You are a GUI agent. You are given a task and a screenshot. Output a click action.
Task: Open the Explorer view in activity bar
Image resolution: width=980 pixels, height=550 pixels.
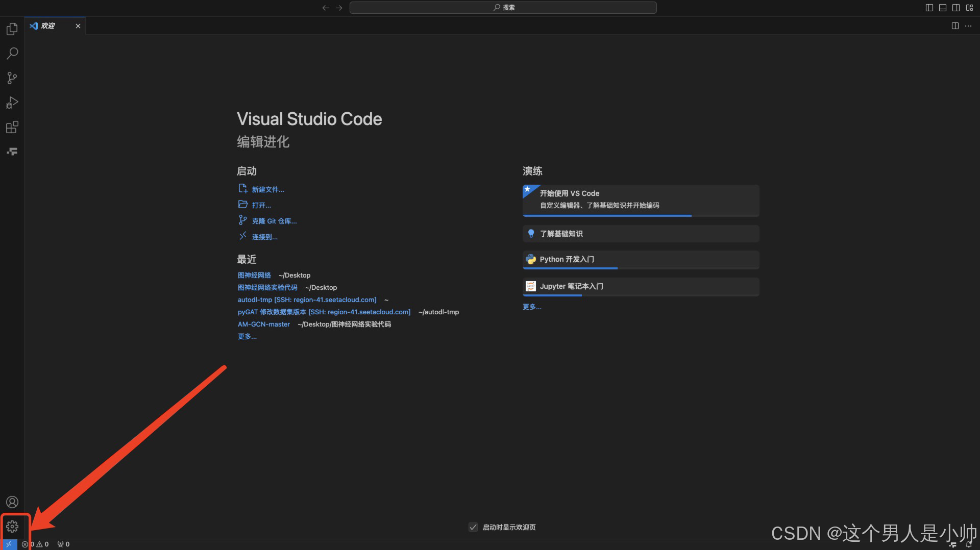12,29
